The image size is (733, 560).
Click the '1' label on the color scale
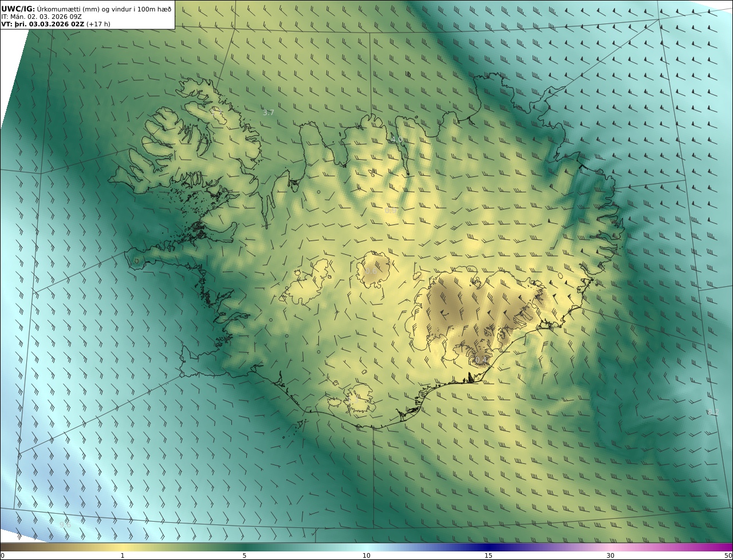tap(122, 555)
